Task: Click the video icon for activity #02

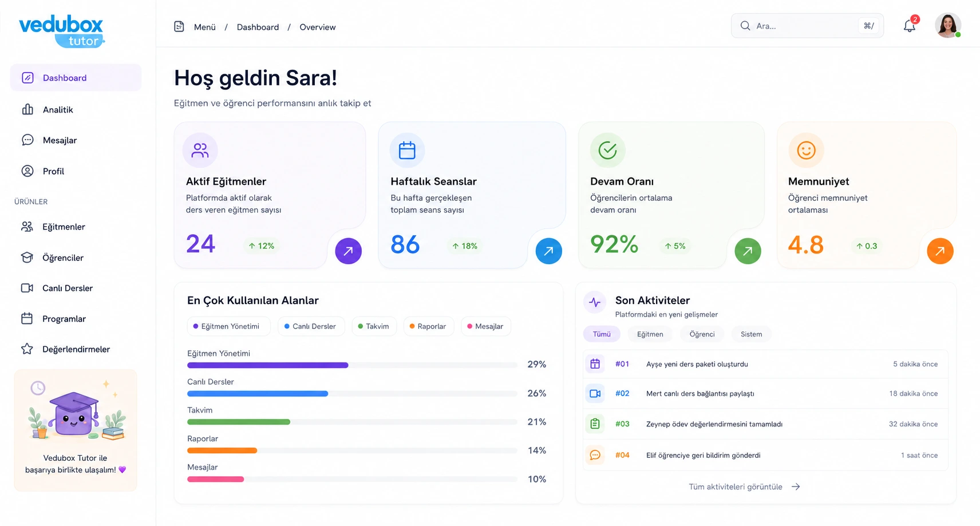Action: (595, 394)
